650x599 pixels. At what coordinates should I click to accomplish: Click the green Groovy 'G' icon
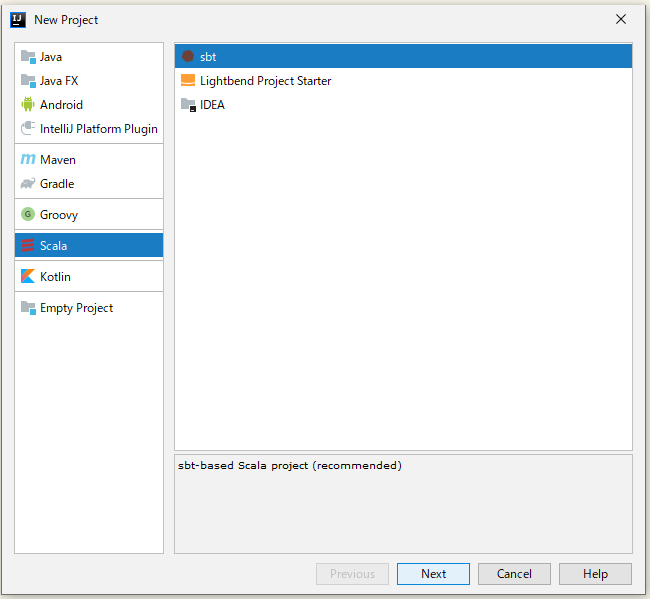coord(28,214)
